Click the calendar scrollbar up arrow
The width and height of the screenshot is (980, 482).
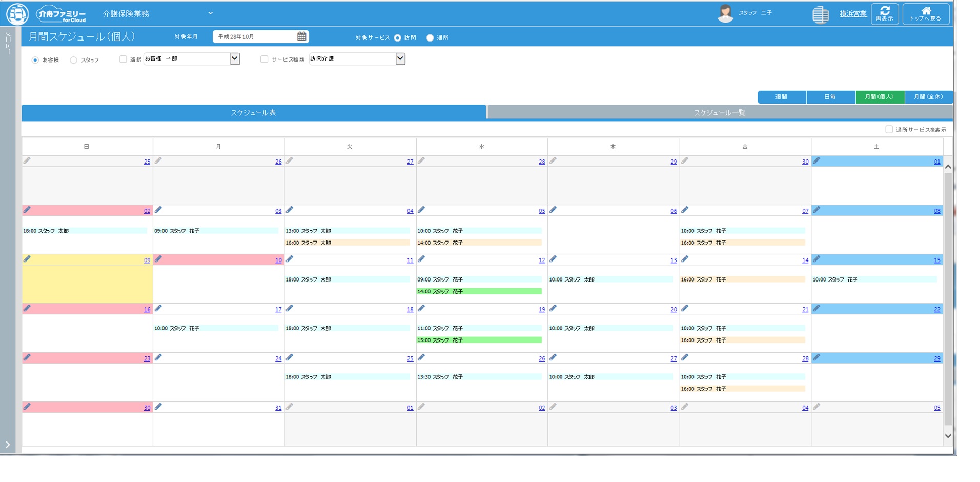point(948,167)
